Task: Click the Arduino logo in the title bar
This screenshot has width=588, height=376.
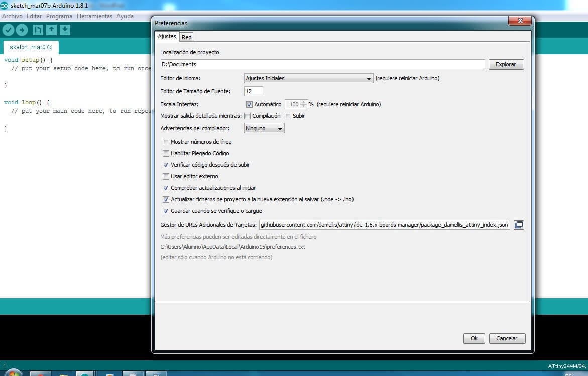Action: coord(4,5)
